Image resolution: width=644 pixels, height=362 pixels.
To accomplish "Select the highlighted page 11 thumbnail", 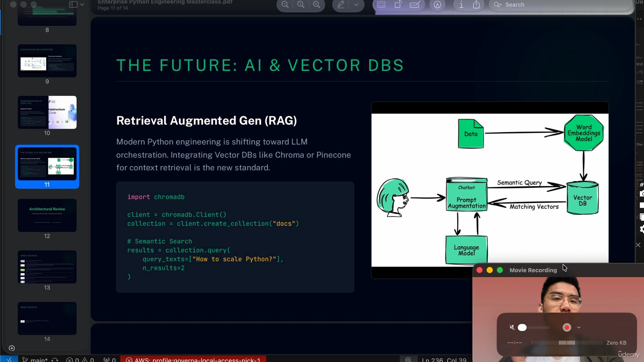I will pos(47,164).
